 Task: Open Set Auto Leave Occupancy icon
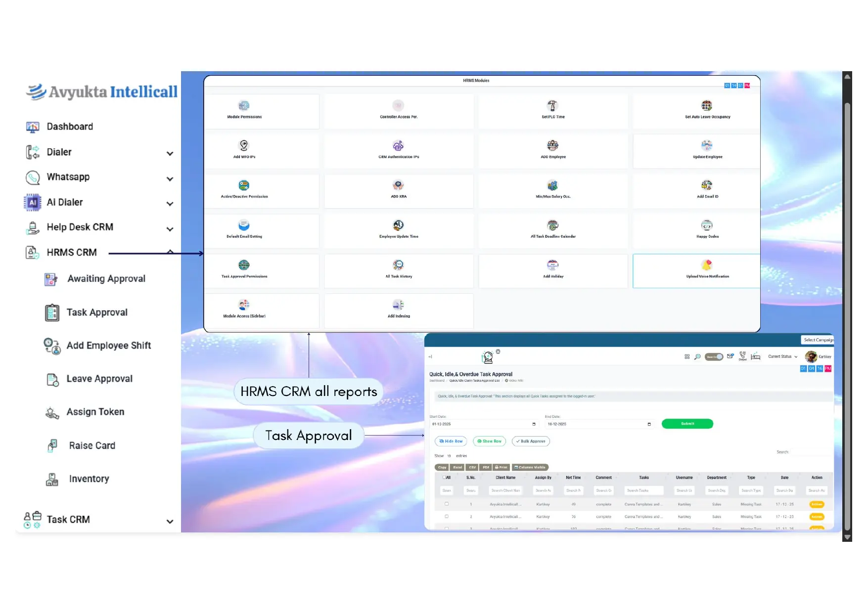(707, 106)
